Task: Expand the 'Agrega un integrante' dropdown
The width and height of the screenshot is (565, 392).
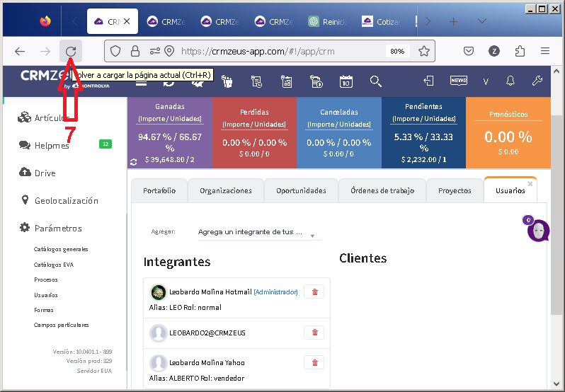Action: (312, 234)
